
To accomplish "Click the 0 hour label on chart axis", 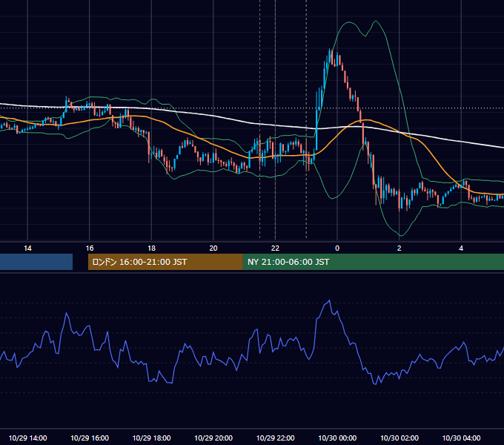I will pyautogui.click(x=337, y=248).
